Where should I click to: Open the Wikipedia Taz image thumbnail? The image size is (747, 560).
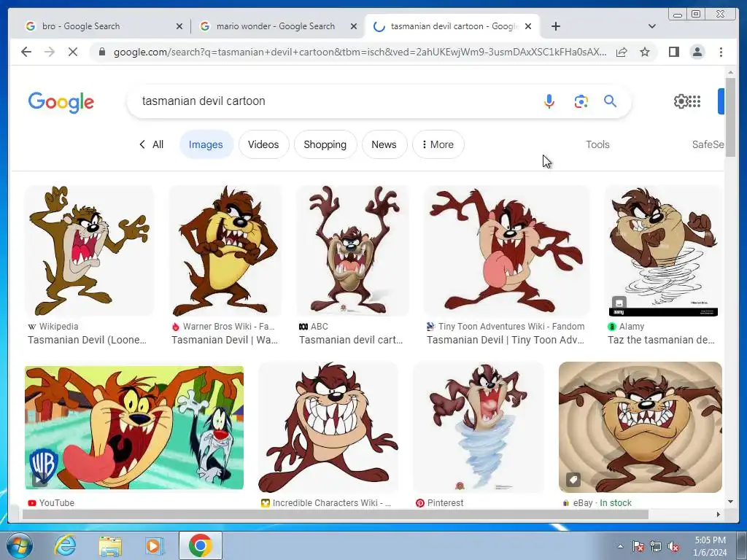click(89, 251)
